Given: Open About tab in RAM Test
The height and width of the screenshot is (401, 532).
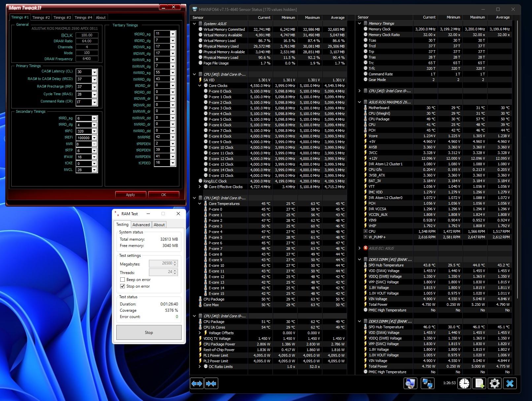Looking at the screenshot, I should [x=159, y=224].
